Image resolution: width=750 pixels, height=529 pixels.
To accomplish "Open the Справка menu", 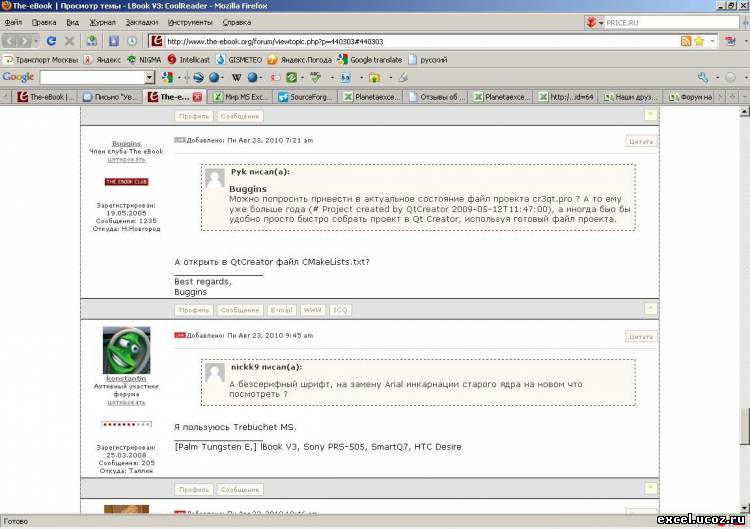I will click(x=237, y=22).
